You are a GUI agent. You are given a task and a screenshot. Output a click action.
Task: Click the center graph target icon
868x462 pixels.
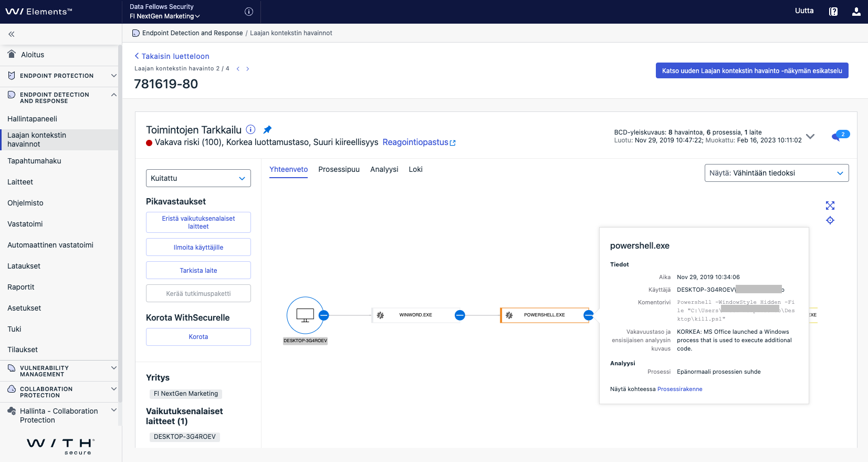pos(830,220)
